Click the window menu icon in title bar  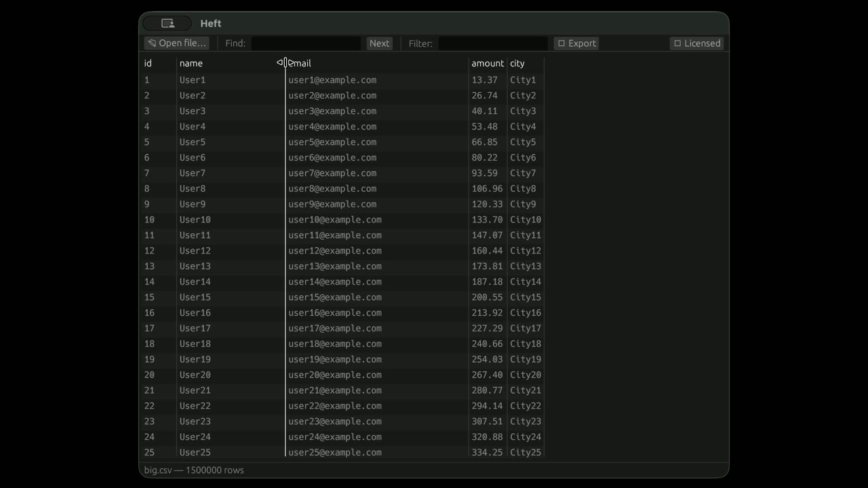[167, 23]
